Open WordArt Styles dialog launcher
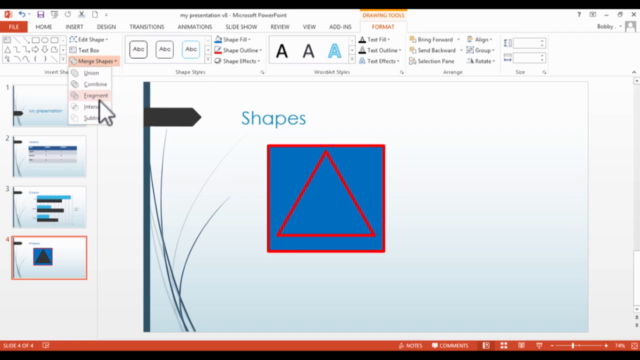 click(x=402, y=72)
